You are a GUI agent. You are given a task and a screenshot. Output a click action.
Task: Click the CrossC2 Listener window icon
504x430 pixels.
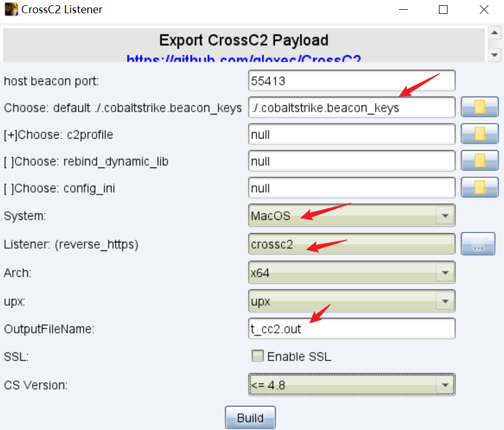coord(11,9)
